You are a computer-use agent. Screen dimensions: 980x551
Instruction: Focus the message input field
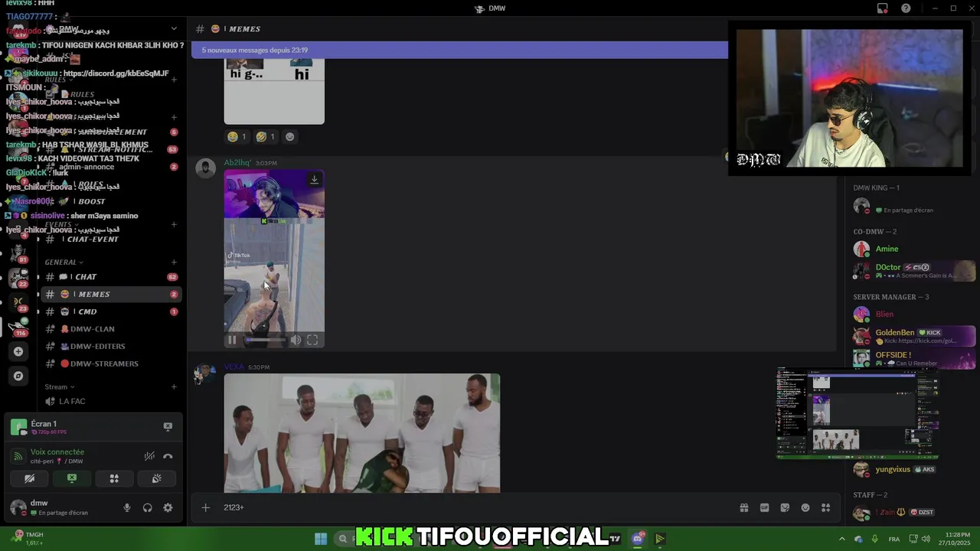point(475,507)
